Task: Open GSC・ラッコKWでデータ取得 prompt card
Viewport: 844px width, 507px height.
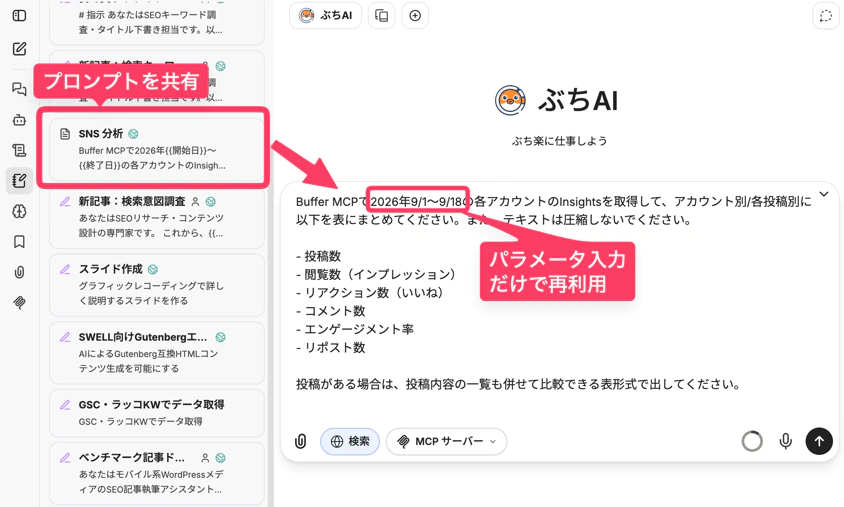Action: pos(157,413)
